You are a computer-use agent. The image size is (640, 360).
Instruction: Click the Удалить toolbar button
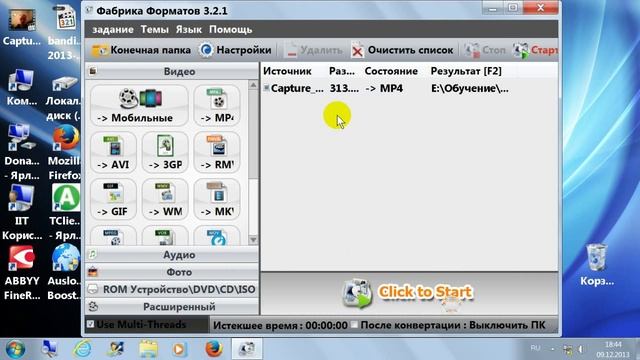(x=313, y=50)
